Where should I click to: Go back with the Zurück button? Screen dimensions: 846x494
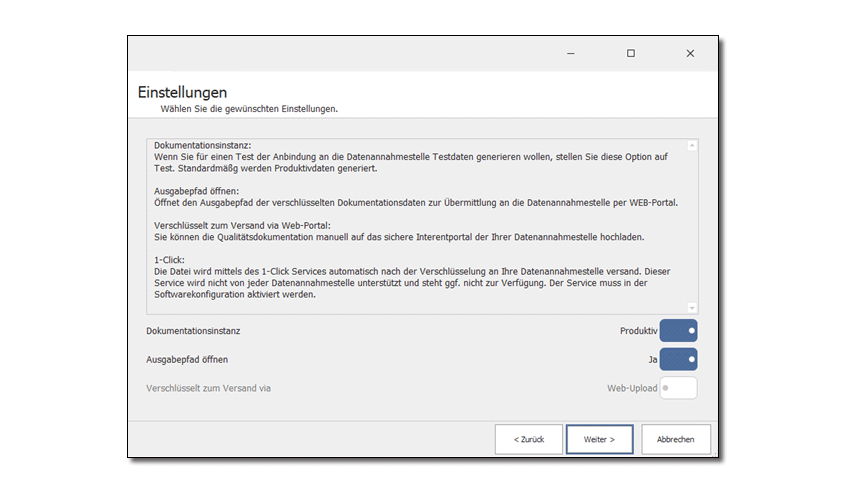tap(529, 439)
